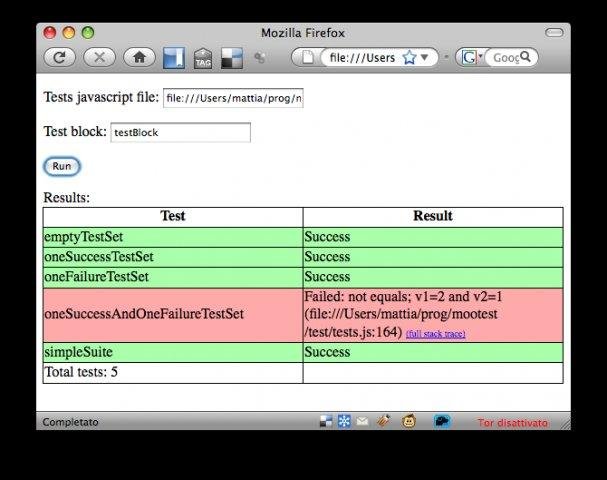Click the Greasemonkey monkey face icon
Image resolution: width=607 pixels, height=480 pixels.
click(x=409, y=421)
